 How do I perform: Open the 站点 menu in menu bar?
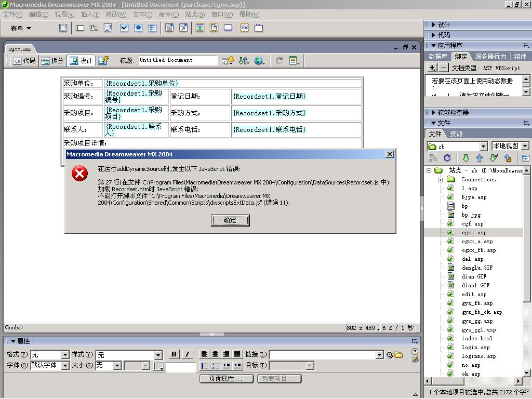[195, 15]
